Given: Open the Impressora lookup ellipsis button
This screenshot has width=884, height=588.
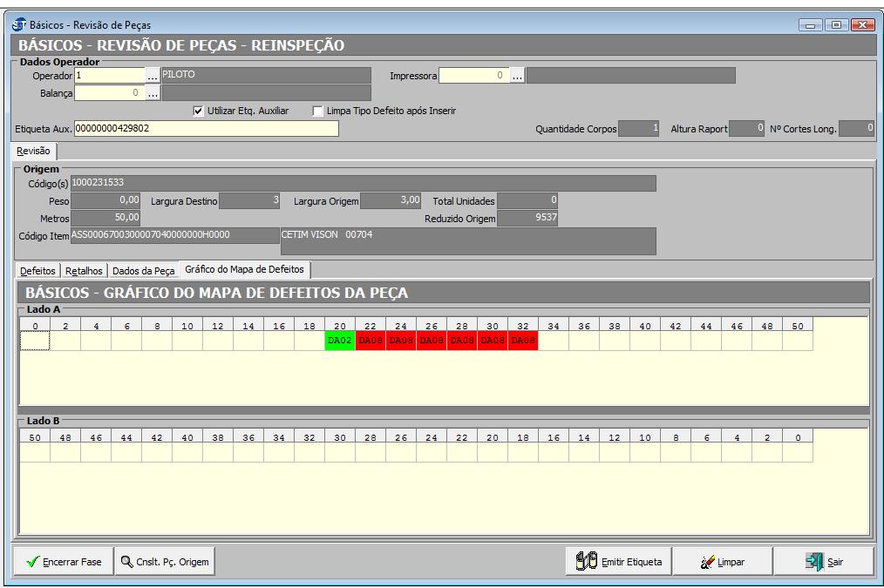Looking at the screenshot, I should (517, 76).
